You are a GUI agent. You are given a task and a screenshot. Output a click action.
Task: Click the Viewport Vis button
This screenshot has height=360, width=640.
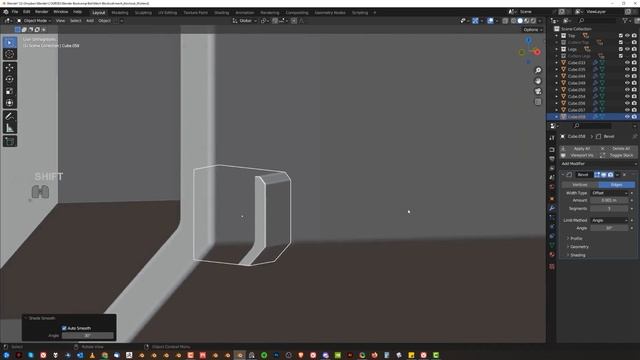point(580,156)
